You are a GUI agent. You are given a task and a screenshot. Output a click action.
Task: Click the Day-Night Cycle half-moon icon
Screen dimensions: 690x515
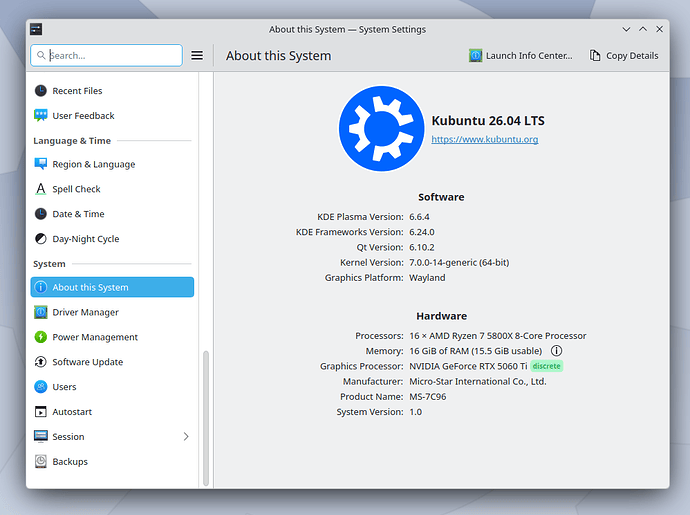(40, 239)
